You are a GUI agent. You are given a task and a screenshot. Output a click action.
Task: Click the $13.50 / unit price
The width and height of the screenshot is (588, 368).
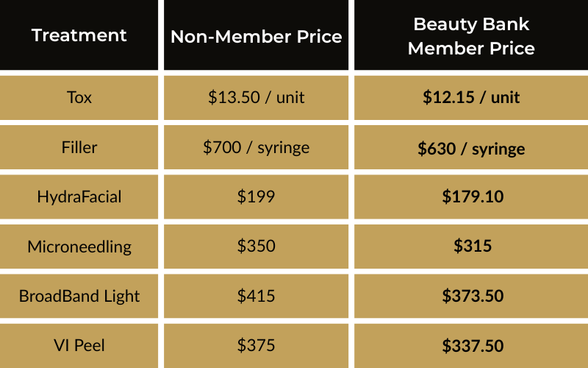pyautogui.click(x=257, y=97)
